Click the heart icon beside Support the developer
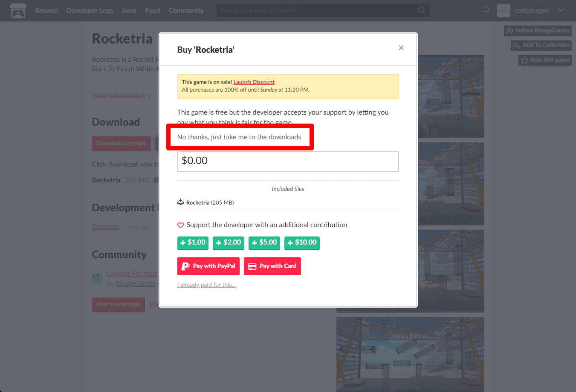The height and width of the screenshot is (392, 576). (x=181, y=225)
